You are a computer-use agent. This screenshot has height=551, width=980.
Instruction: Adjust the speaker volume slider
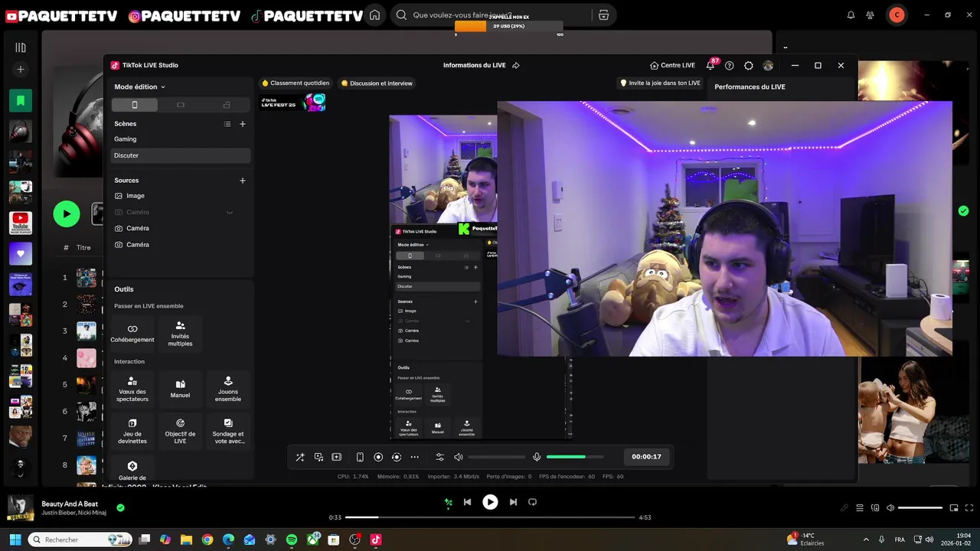[x=496, y=457]
